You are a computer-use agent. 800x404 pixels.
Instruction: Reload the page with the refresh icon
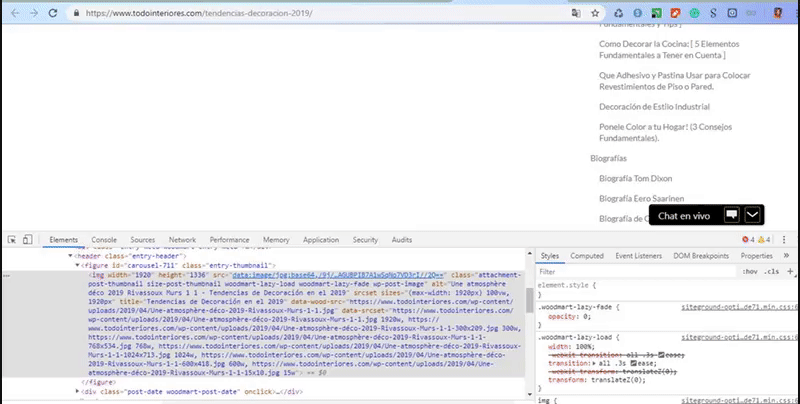(x=53, y=13)
